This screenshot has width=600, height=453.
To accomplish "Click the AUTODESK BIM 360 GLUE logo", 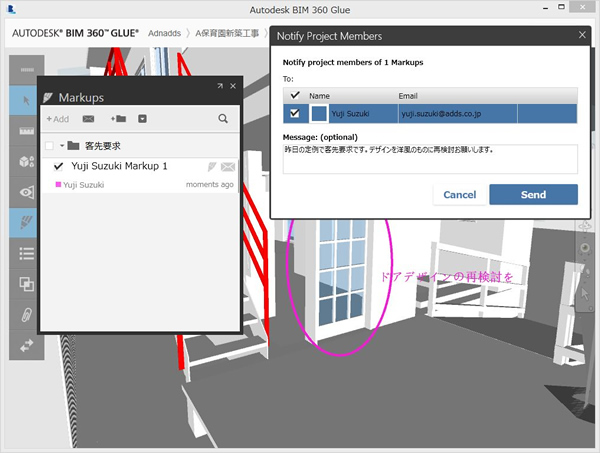I will 75,33.
